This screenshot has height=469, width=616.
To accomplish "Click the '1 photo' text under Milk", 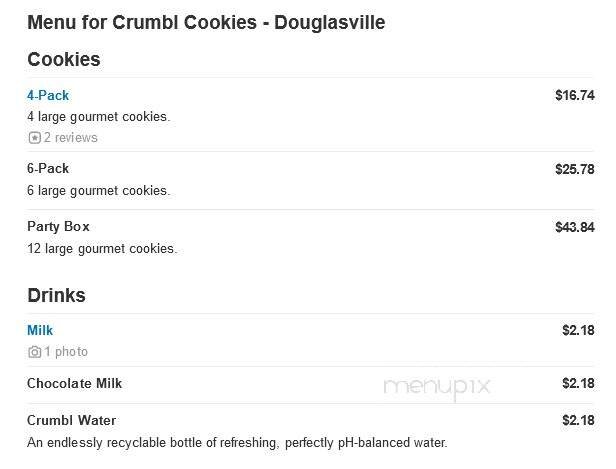I will pos(66,352).
